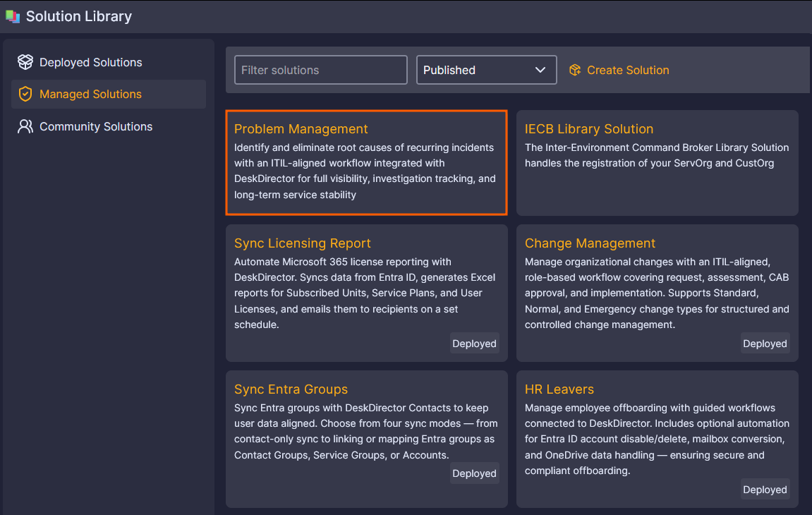Image resolution: width=812 pixels, height=515 pixels.
Task: Click Deployed badge on Sync Licensing Report
Action: (x=474, y=344)
